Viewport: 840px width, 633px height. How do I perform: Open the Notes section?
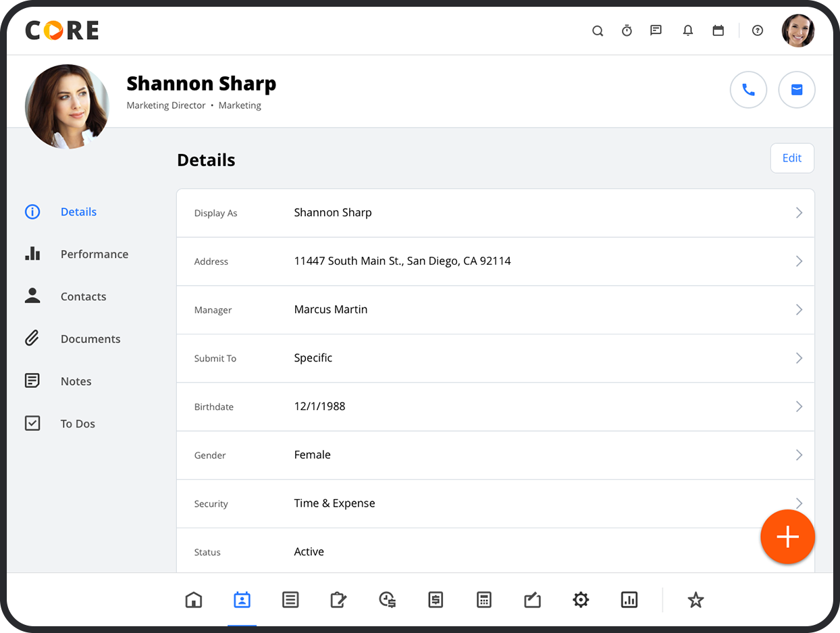[x=76, y=382]
